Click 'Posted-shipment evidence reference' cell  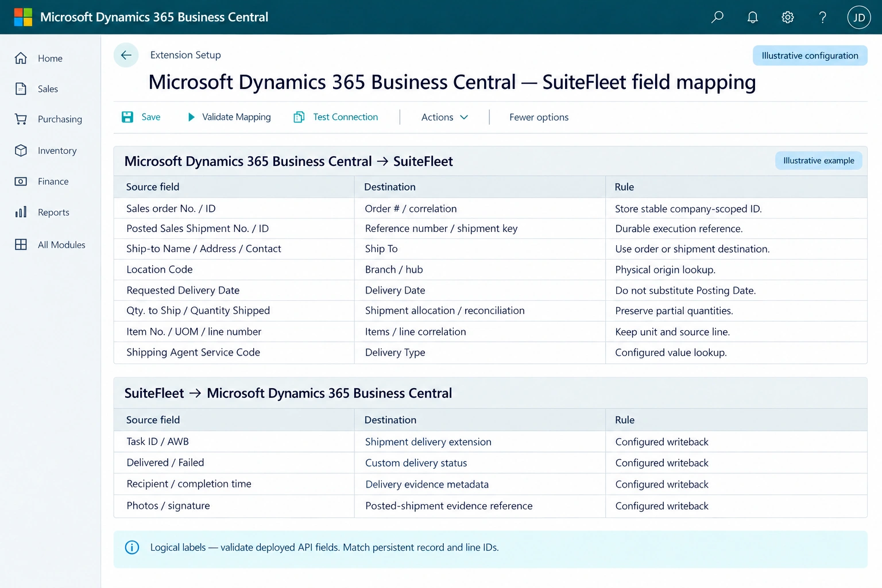pos(480,506)
